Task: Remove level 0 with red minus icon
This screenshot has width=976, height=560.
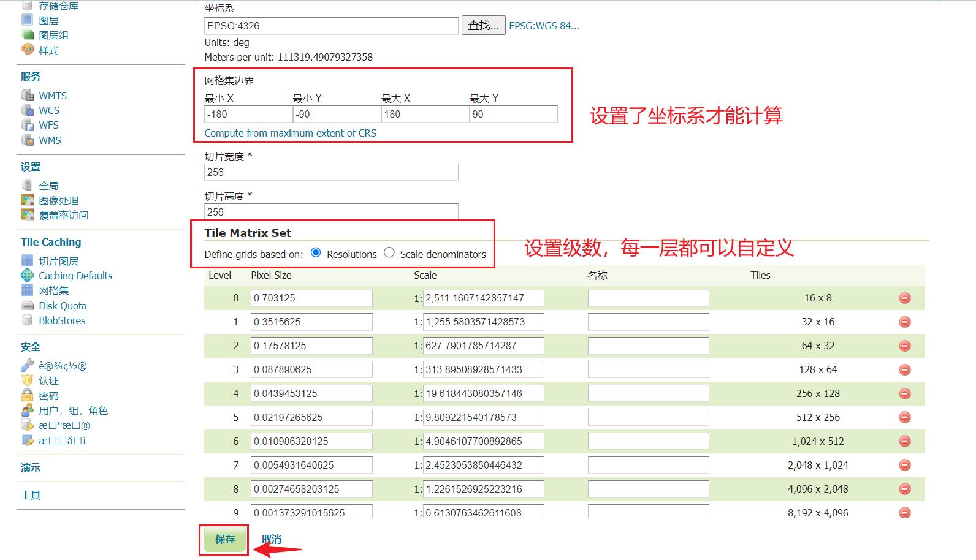Action: [x=904, y=298]
